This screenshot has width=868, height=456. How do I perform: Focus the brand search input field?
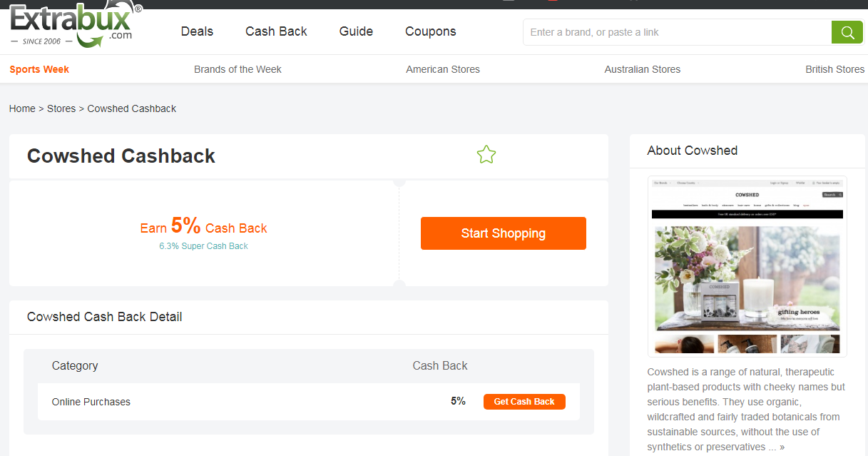click(678, 32)
